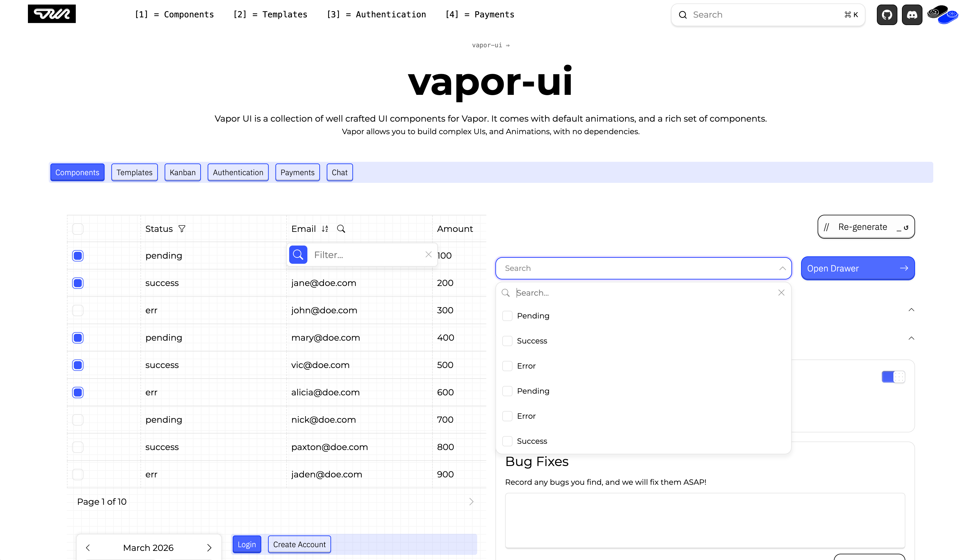This screenshot has height=560, width=980.
Task: Clear the Filter field via its X icon
Action: click(428, 254)
